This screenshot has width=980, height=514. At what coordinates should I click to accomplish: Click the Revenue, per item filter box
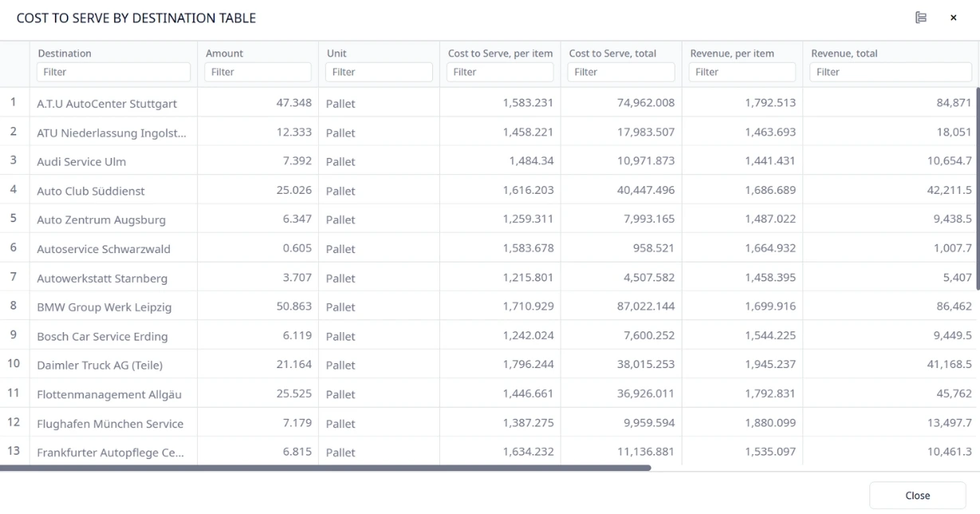742,72
